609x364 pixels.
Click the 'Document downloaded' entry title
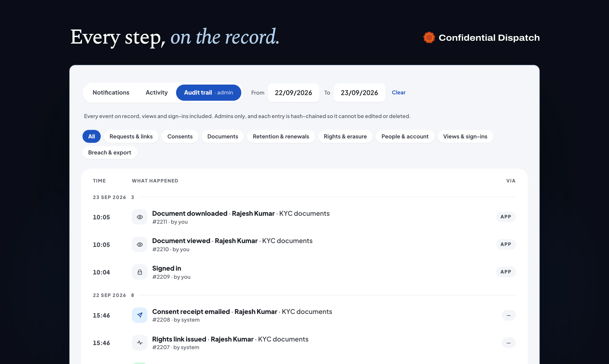tap(190, 213)
